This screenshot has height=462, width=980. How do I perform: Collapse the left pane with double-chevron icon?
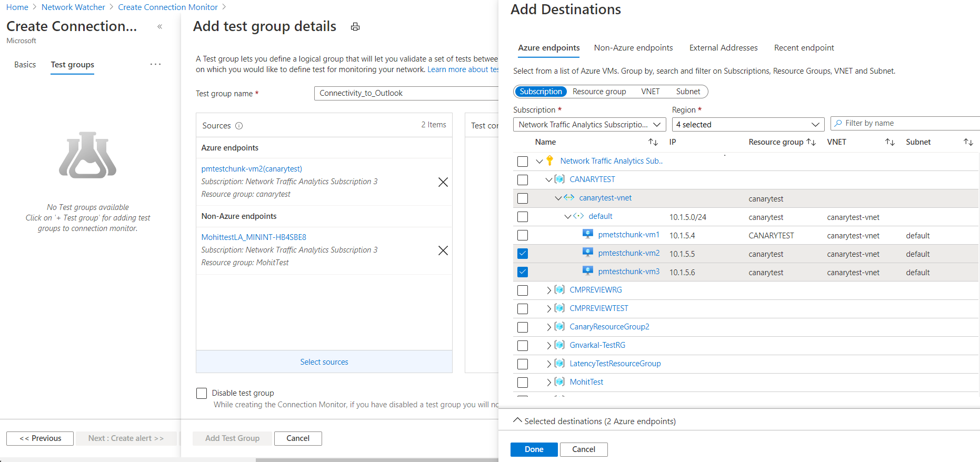[159, 26]
